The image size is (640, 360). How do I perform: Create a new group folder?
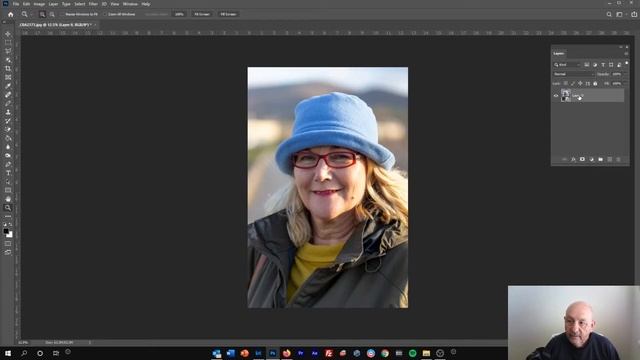600,159
